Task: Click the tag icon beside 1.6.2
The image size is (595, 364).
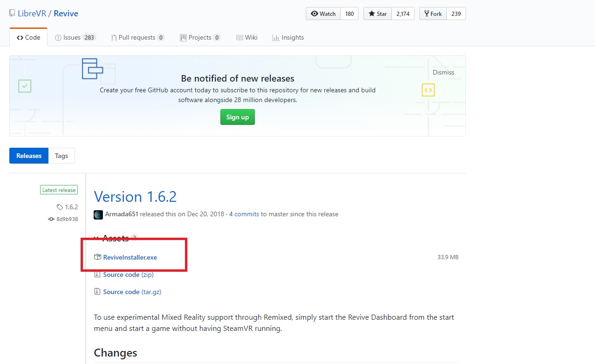Action: point(60,207)
